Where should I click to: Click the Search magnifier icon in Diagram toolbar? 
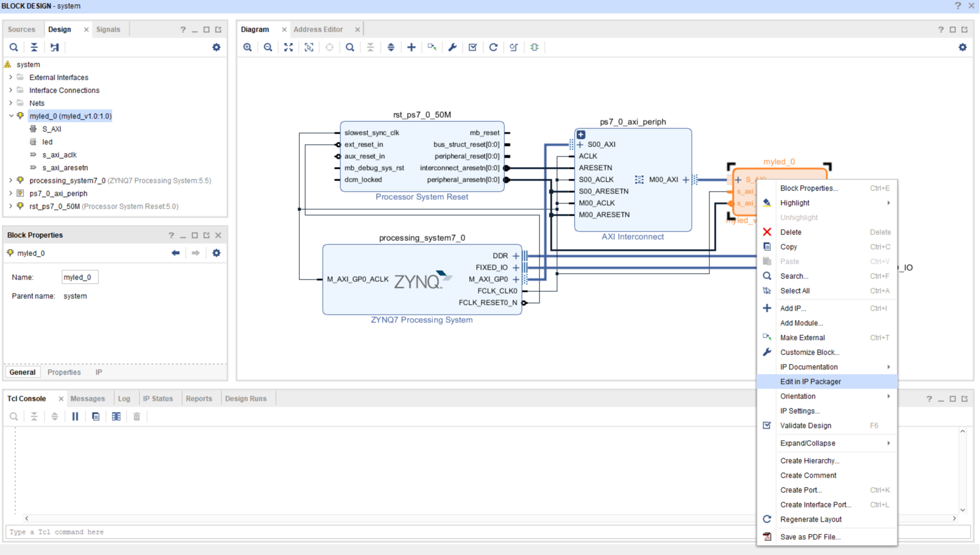(x=350, y=47)
